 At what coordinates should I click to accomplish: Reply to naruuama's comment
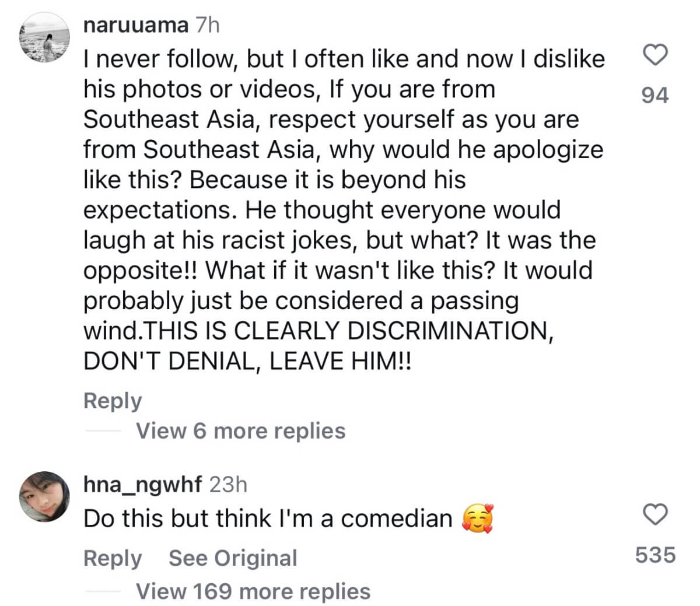tap(113, 401)
